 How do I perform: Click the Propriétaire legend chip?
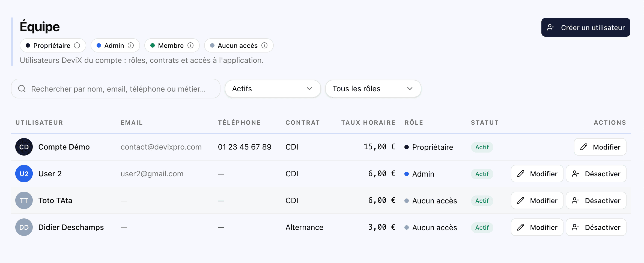pos(53,45)
